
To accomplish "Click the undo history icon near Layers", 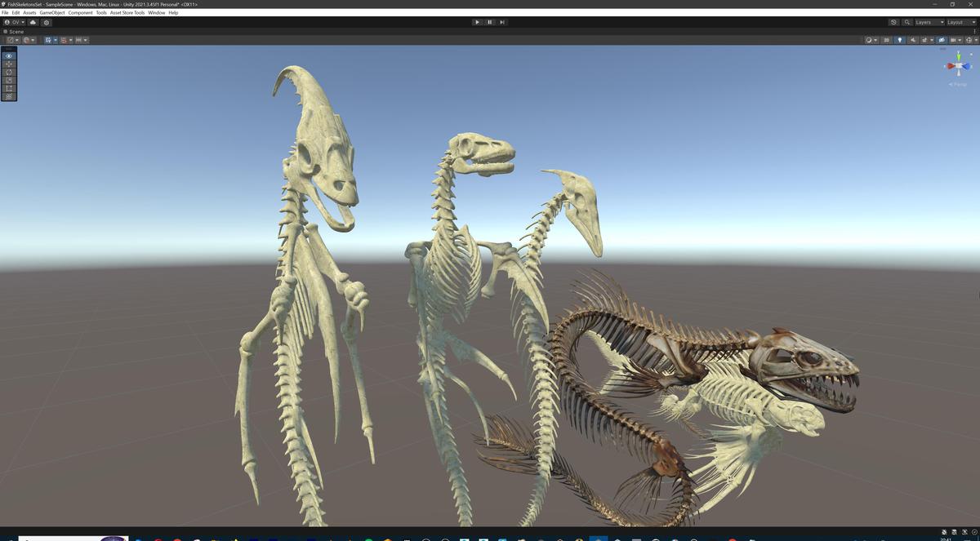I will 893,22.
